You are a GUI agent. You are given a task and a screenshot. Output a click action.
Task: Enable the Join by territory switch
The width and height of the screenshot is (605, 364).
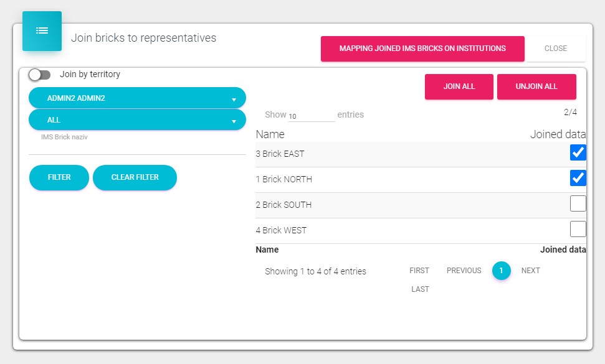click(x=40, y=75)
